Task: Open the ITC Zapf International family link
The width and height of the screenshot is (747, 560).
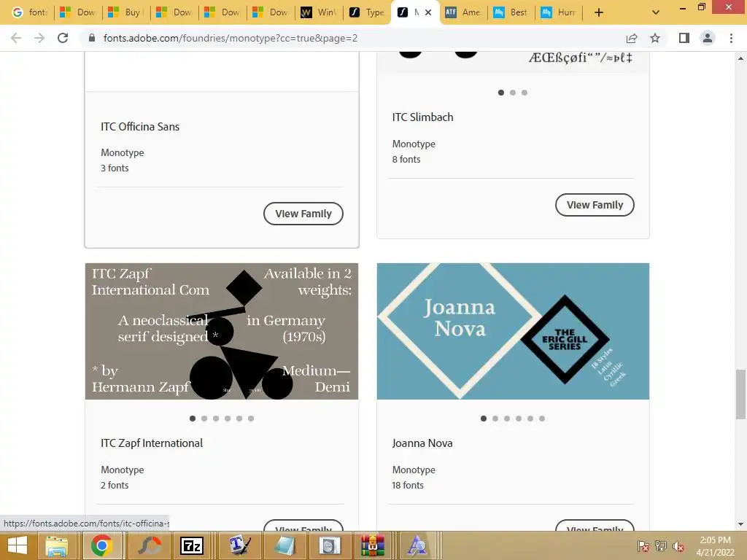Action: [152, 443]
